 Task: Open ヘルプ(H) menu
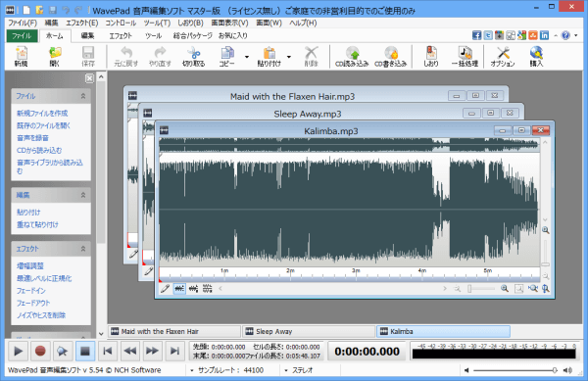point(303,23)
